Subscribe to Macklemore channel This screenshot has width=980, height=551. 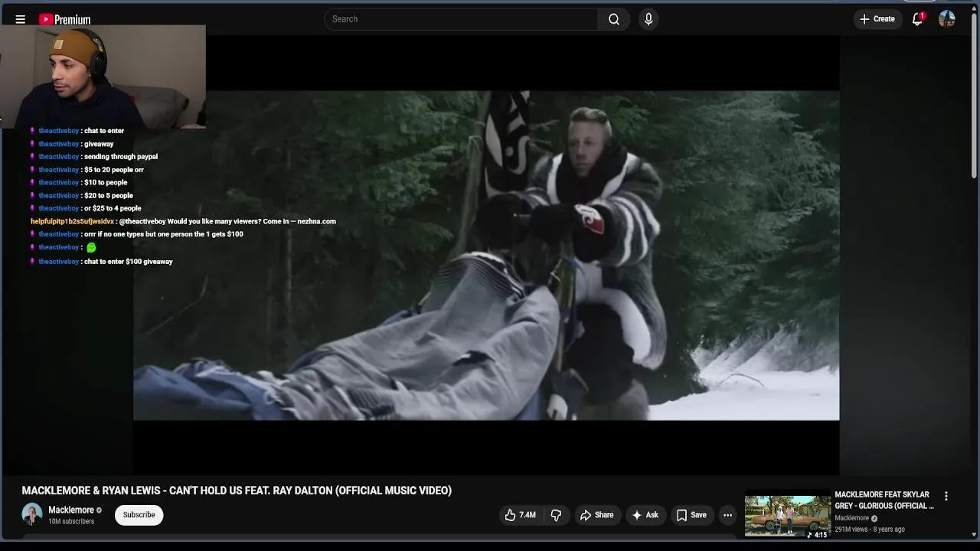coord(139,515)
